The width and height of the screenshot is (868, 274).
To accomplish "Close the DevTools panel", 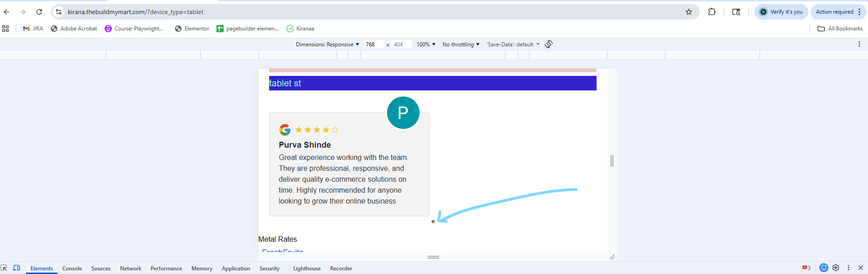I will tap(860, 268).
